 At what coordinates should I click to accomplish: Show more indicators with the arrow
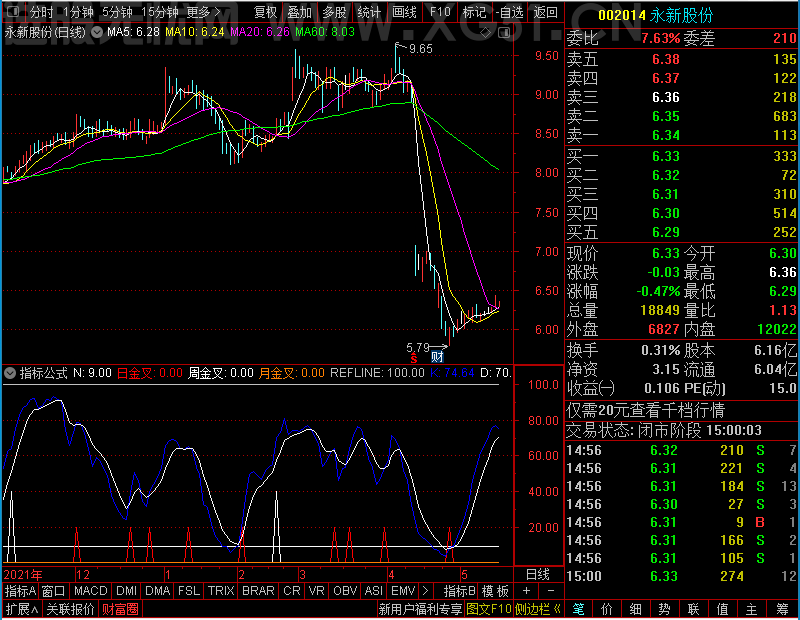click(x=426, y=591)
